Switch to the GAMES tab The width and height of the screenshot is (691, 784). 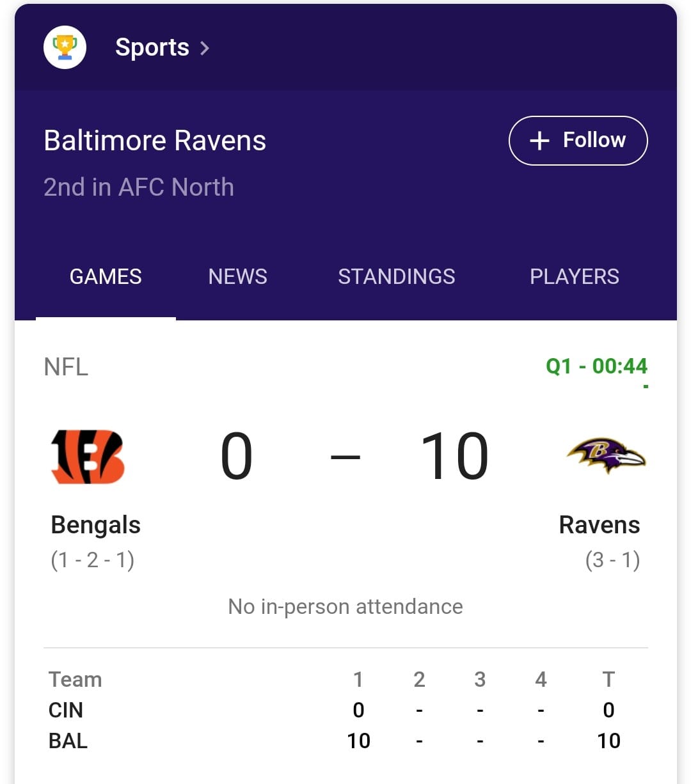point(106,276)
